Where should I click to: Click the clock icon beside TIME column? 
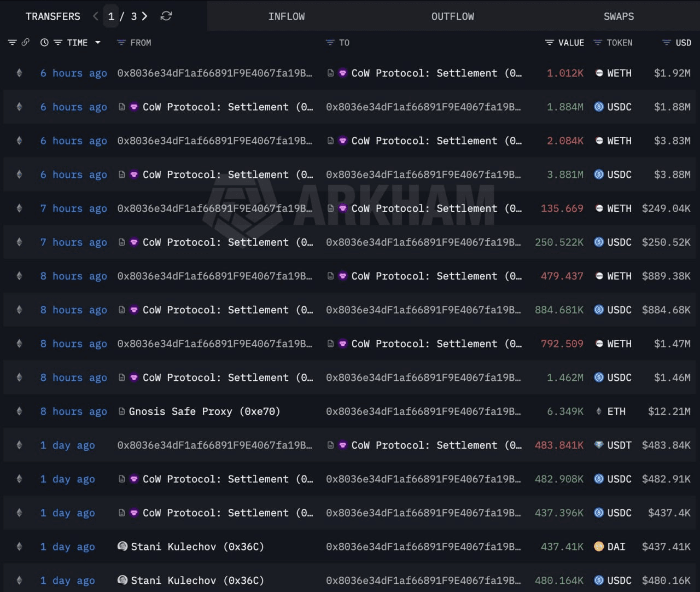(43, 42)
